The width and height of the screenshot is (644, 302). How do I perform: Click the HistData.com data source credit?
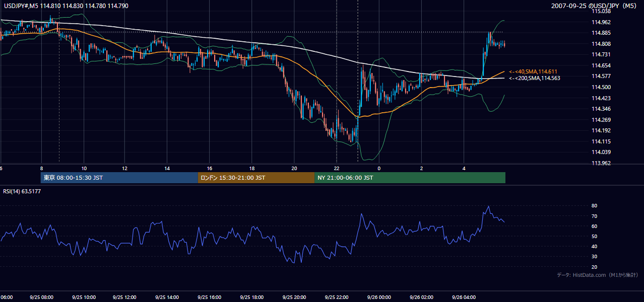click(x=598, y=275)
